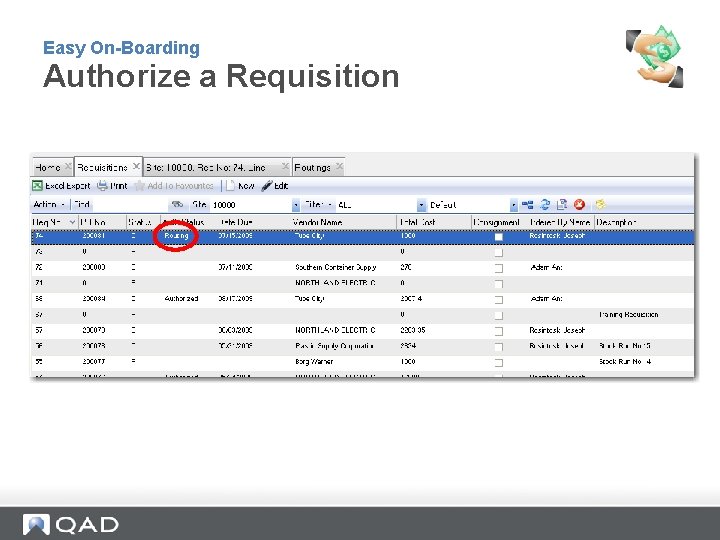This screenshot has width=720, height=540.
Task: Expand the Site 10000 dropdown arrow
Action: [x=296, y=205]
